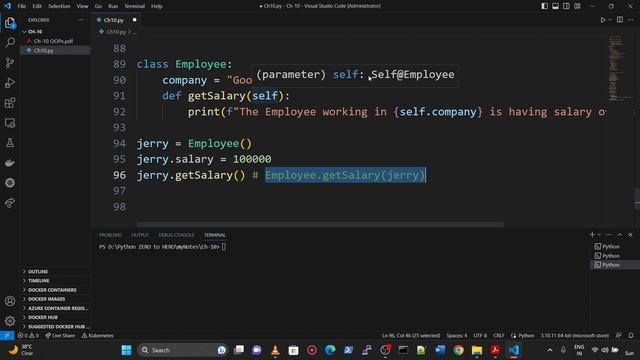This screenshot has width=640, height=360.
Task: Open the Search view in activity bar
Action: [x=10, y=42]
